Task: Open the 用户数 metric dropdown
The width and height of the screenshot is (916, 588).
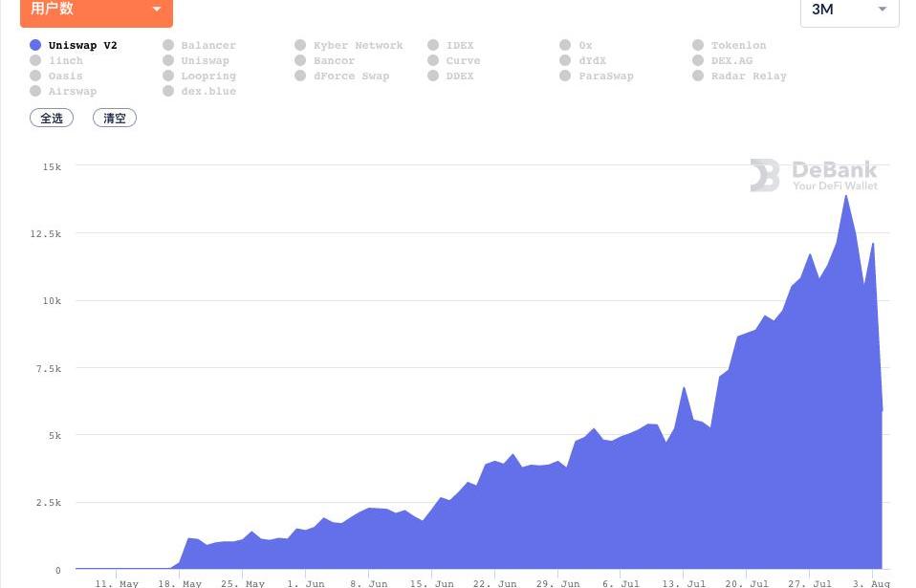Action: point(96,11)
